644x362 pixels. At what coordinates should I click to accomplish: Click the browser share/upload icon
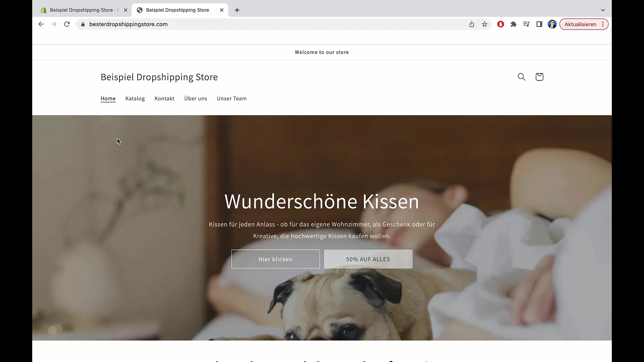472,24
